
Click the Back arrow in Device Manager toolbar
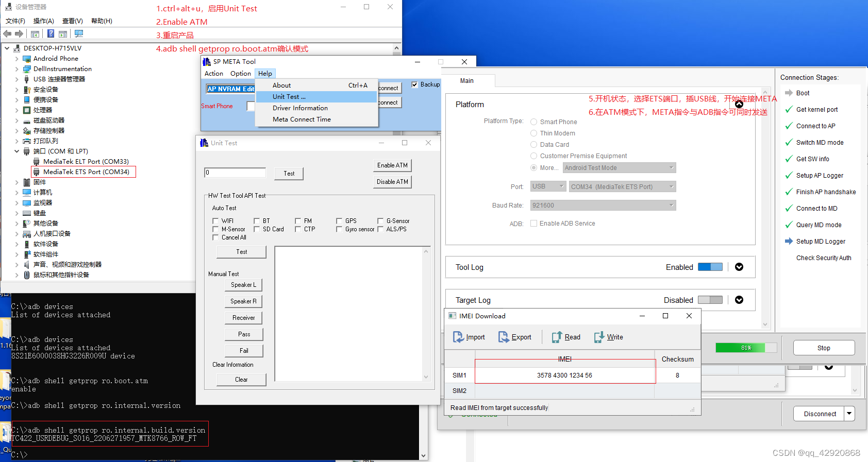[x=7, y=33]
